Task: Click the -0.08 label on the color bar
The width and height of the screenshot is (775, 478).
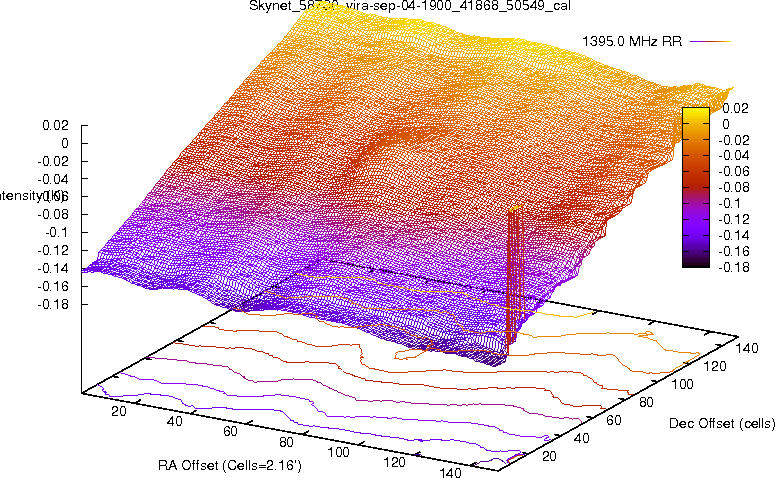Action: point(733,187)
